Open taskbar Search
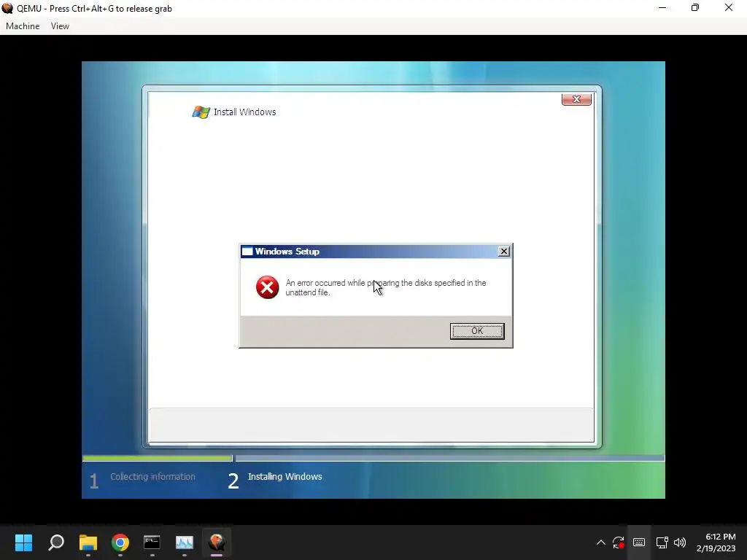 (56, 542)
